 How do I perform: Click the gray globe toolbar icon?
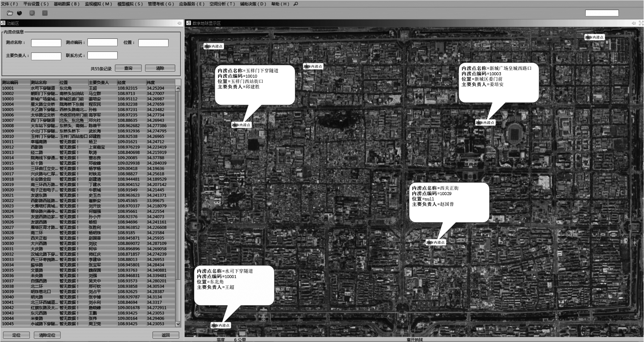click(32, 13)
